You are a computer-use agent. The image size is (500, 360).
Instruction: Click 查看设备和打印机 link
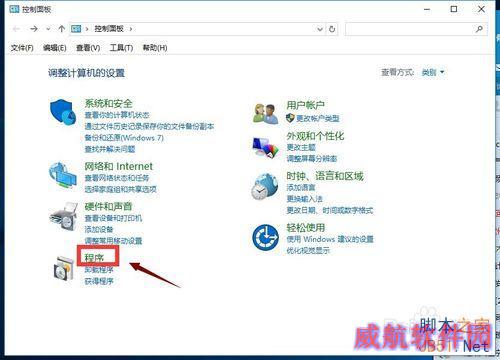point(113,218)
